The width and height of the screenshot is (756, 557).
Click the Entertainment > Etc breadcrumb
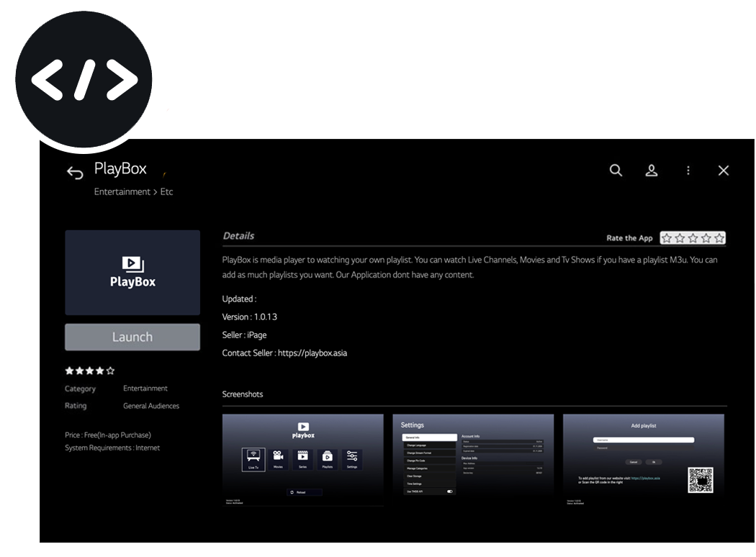coord(133,191)
